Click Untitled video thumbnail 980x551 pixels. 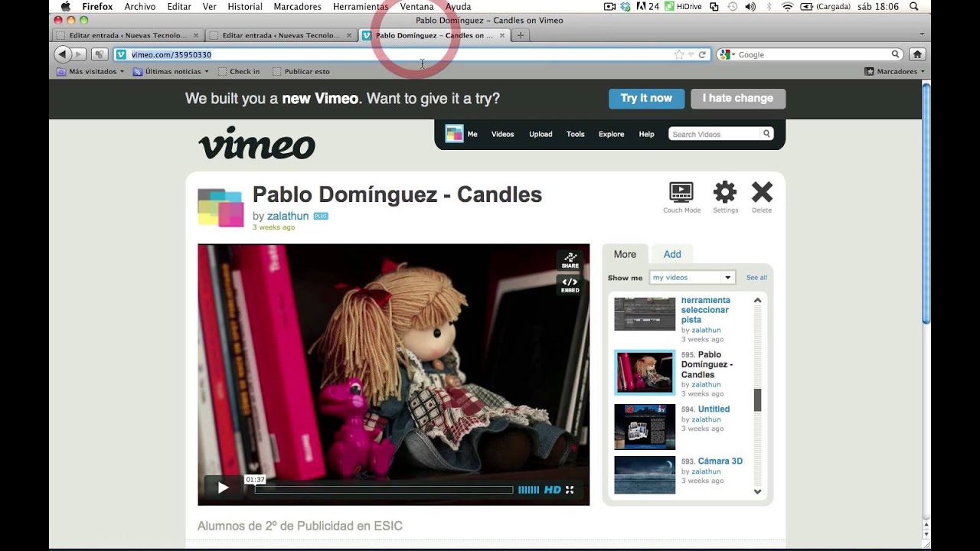click(x=645, y=427)
